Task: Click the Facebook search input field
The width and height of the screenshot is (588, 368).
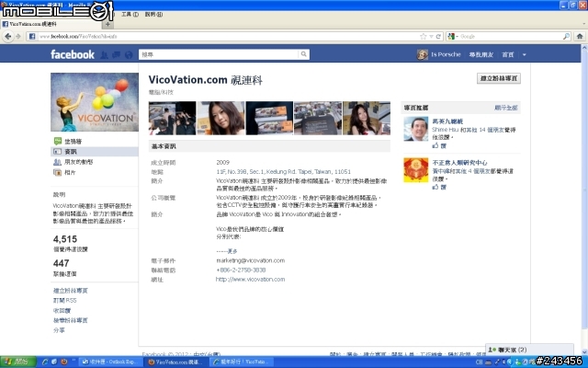Action: pos(219,54)
